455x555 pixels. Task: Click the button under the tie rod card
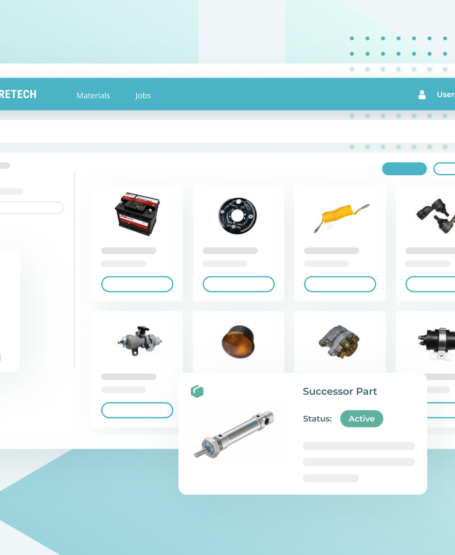click(430, 284)
